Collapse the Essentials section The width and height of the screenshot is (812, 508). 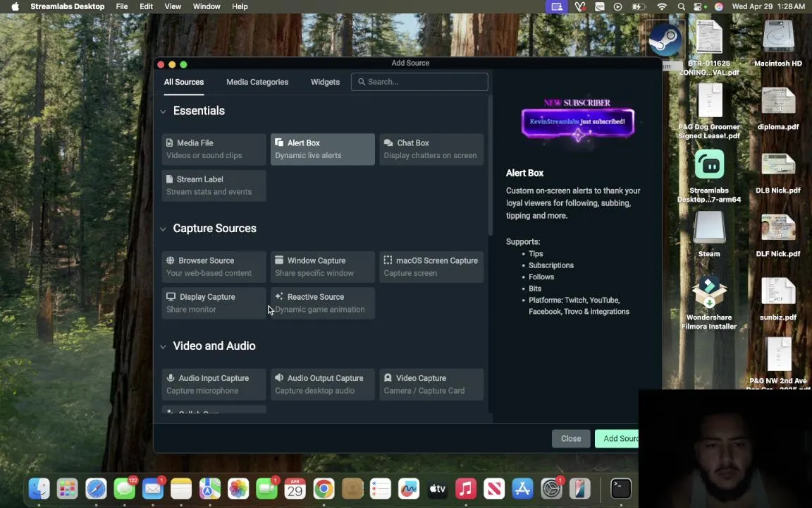click(x=163, y=111)
